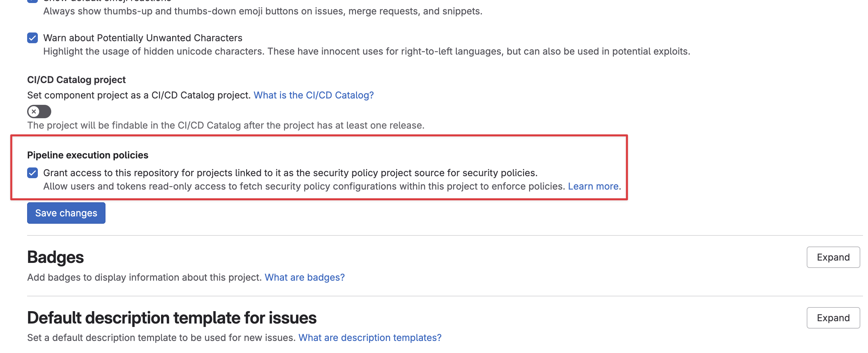
Task: Click 'Highlight the usage of hidden unicode' description
Action: pyautogui.click(x=366, y=52)
